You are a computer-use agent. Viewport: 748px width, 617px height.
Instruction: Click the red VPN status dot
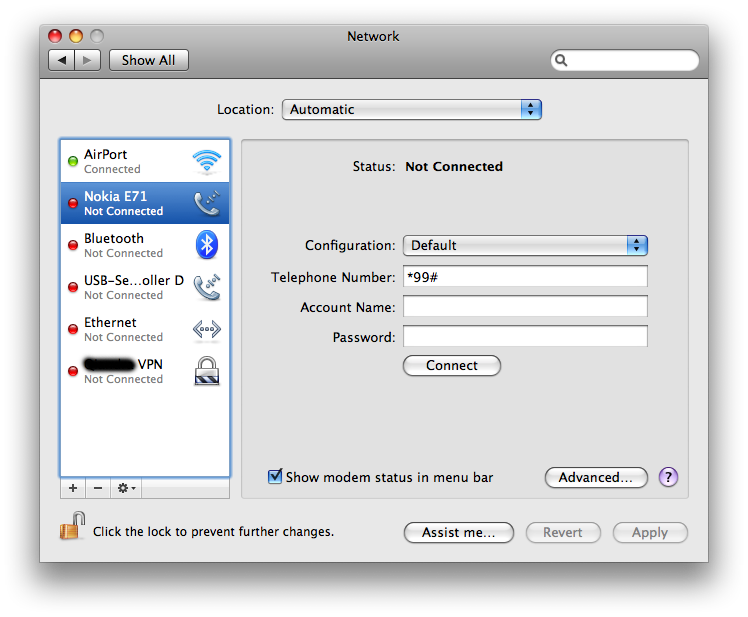[73, 371]
